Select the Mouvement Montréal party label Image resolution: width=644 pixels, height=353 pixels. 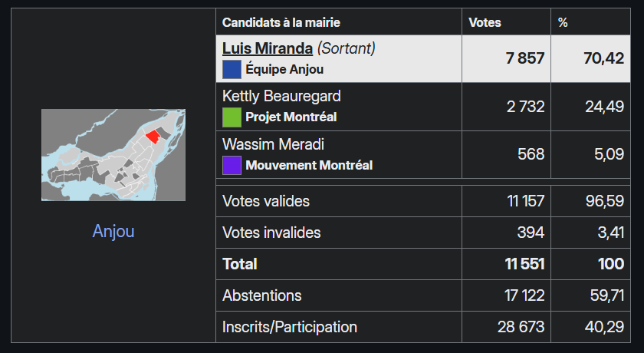coord(309,165)
